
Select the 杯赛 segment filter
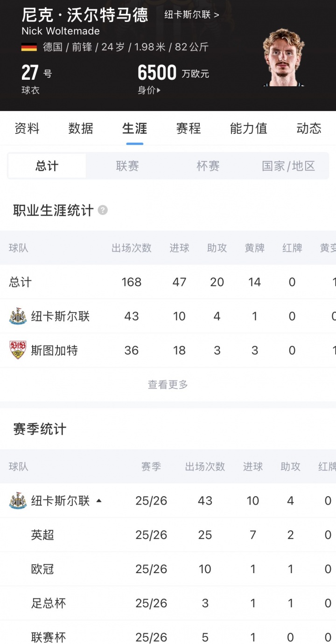click(x=208, y=166)
